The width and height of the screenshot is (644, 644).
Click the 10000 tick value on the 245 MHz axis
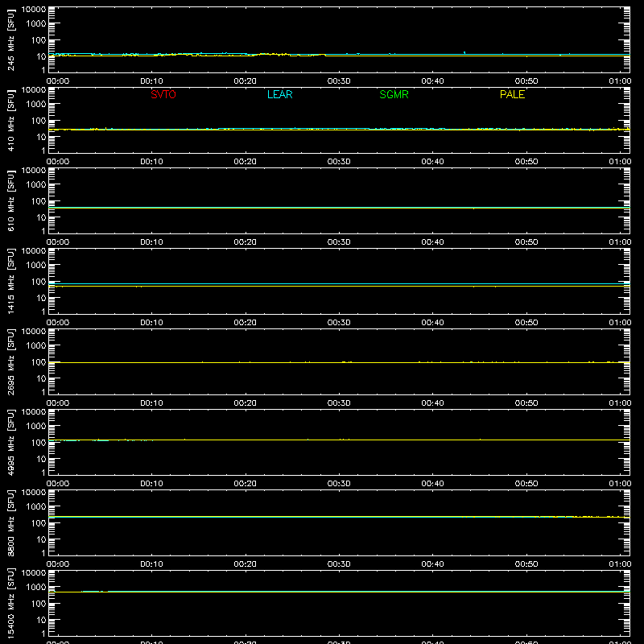(x=34, y=10)
